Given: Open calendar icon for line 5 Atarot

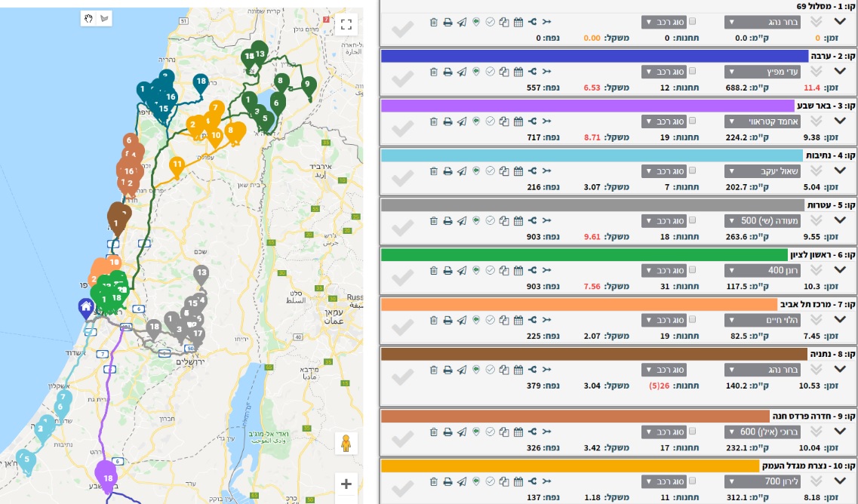Looking at the screenshot, I should pos(518,221).
